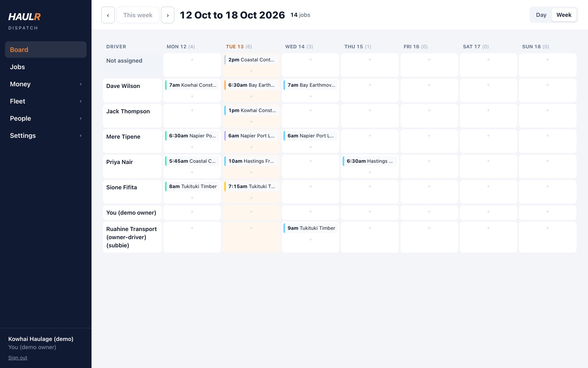
Task: Open Sione Fifita's 7:15am Tukituki job Tuesday
Action: click(x=251, y=187)
